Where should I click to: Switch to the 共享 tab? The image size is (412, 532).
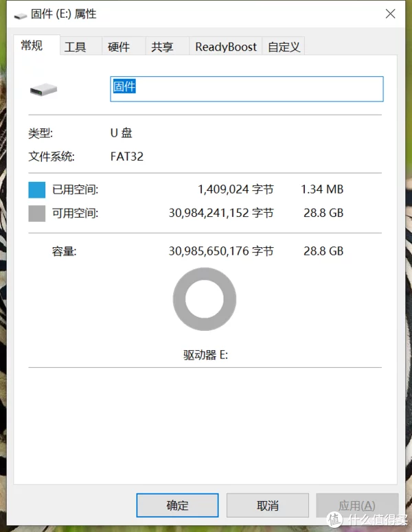(167, 47)
